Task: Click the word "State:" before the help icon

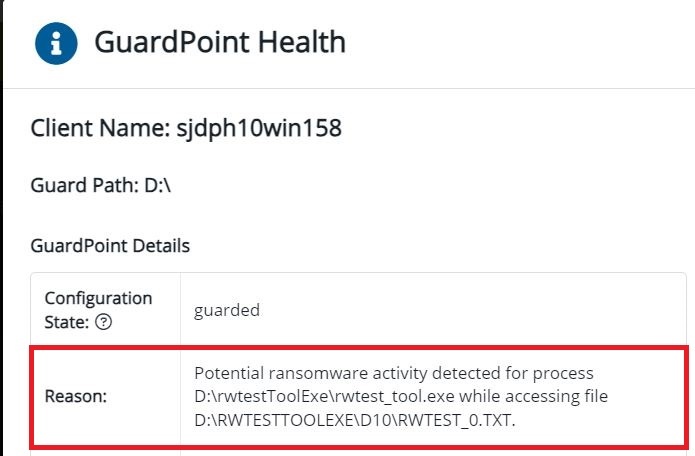Action: coord(67,322)
